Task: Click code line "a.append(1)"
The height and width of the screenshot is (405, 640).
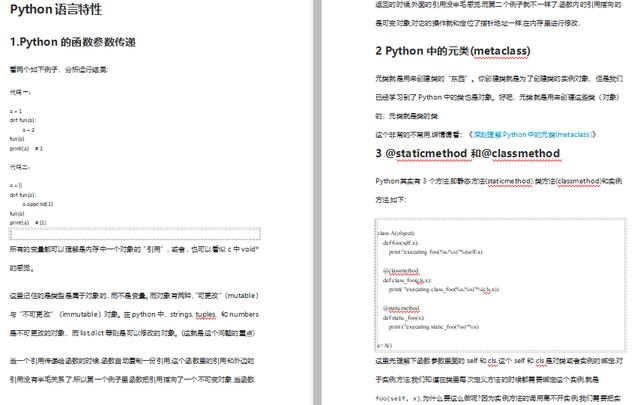Action: (x=38, y=204)
